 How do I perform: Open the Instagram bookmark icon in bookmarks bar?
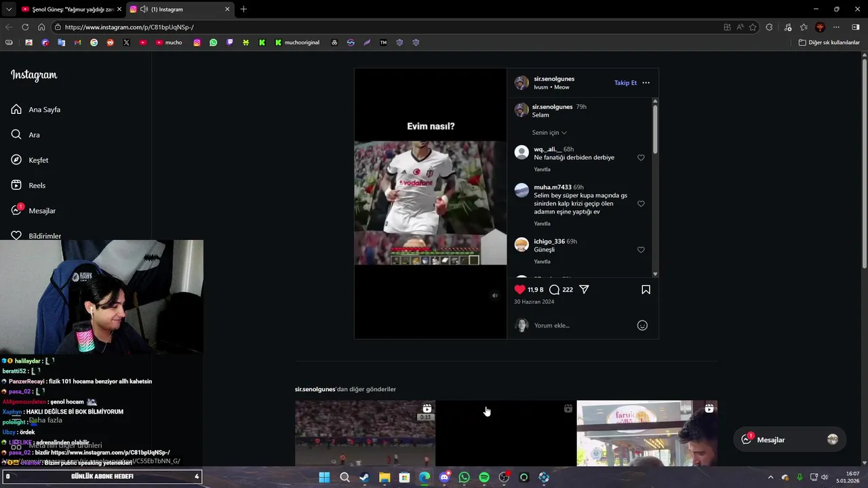197,42
